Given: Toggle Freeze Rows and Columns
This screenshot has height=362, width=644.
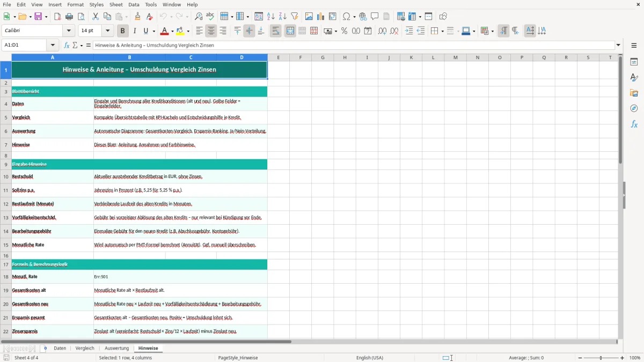Looking at the screenshot, I should click(412, 17).
